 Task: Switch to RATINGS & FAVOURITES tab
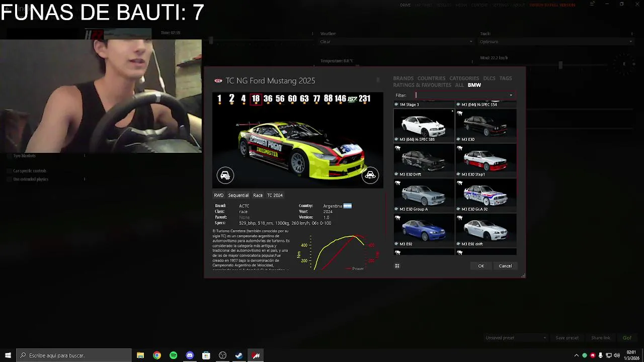click(x=422, y=85)
